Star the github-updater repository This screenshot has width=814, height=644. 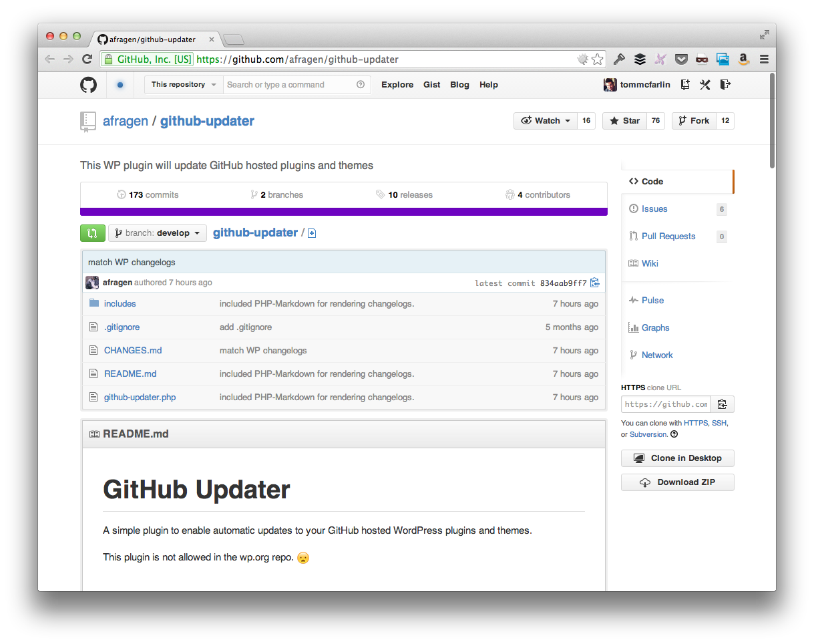pyautogui.click(x=624, y=120)
